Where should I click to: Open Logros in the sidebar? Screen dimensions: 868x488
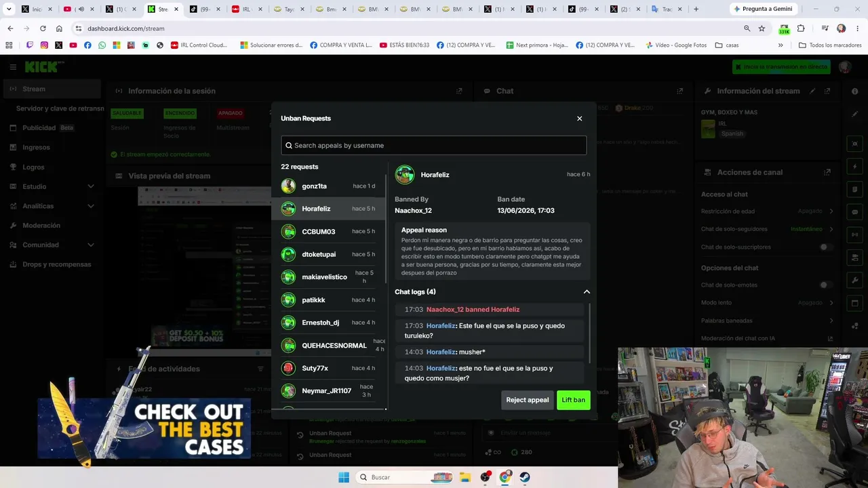(x=52, y=167)
